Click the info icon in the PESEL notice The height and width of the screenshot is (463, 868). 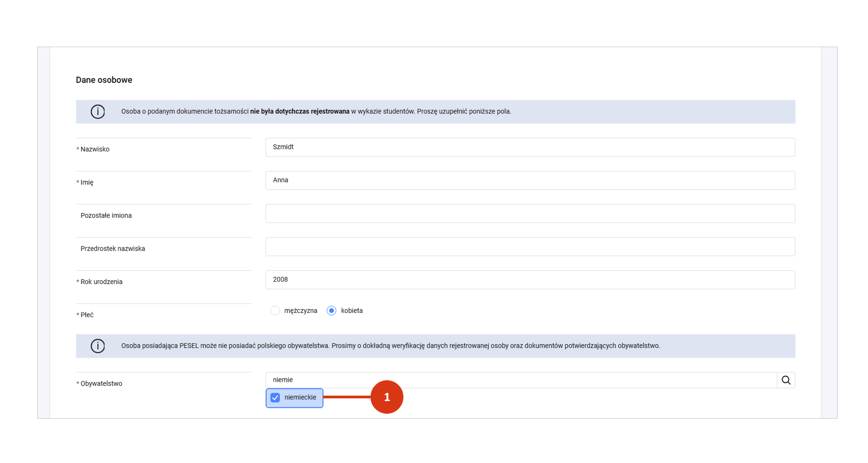pyautogui.click(x=98, y=346)
